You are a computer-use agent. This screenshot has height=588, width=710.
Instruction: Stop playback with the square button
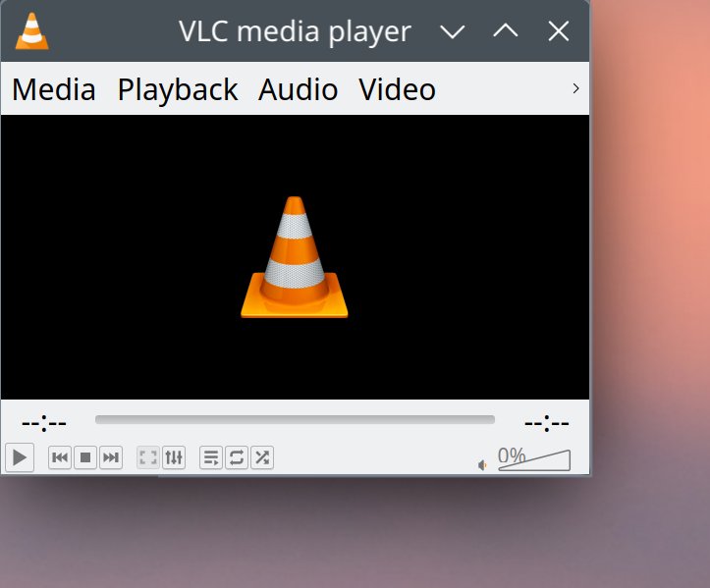(x=85, y=457)
